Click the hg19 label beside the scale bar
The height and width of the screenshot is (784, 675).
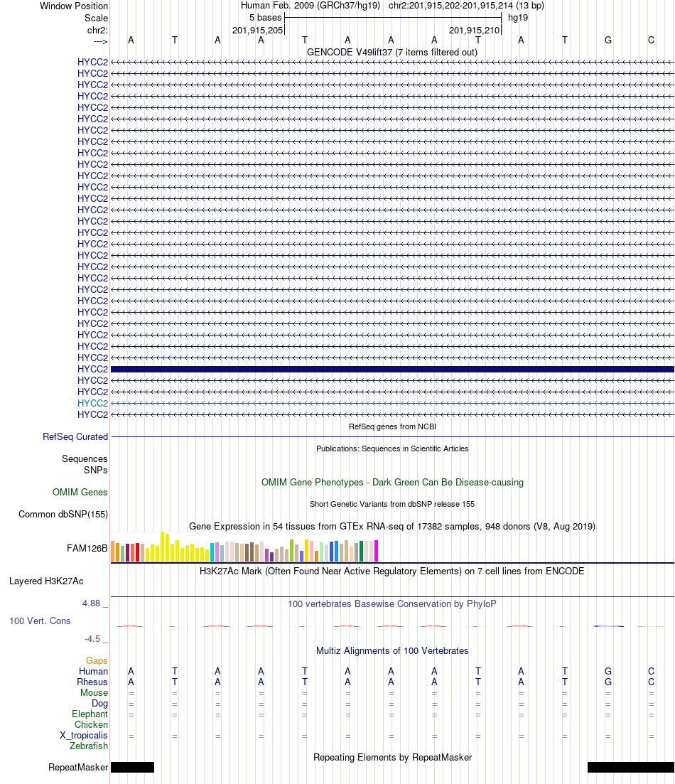pos(517,18)
